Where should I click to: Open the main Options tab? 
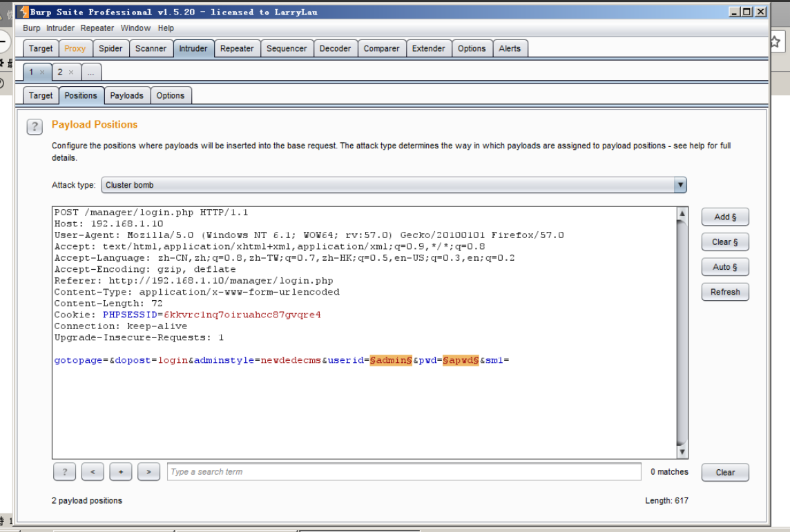click(x=472, y=48)
